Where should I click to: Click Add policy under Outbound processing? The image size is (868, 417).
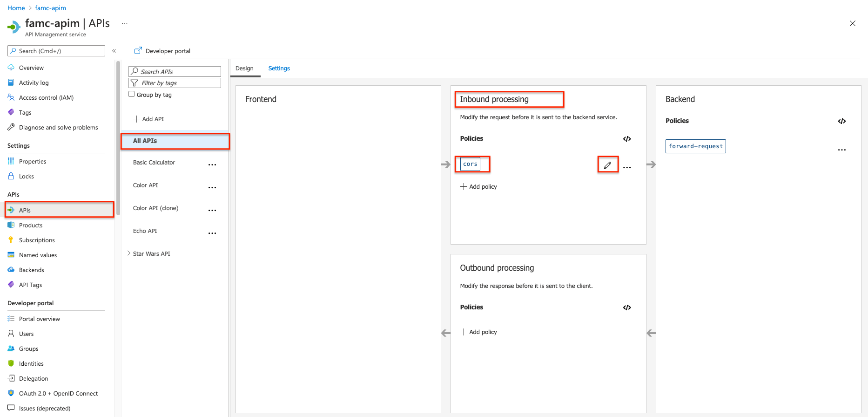tap(479, 332)
